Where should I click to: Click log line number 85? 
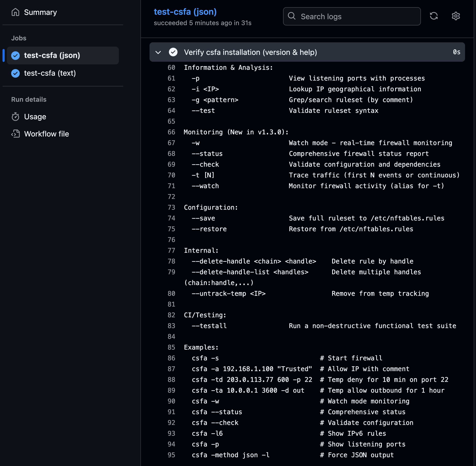[x=171, y=348]
